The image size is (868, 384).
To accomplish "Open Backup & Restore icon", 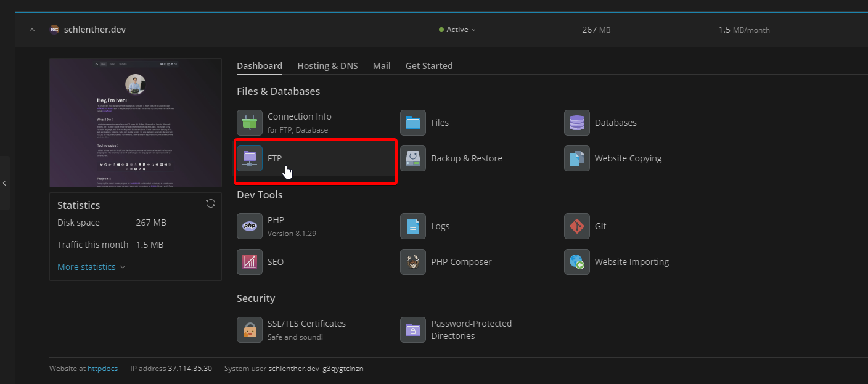I will point(413,158).
